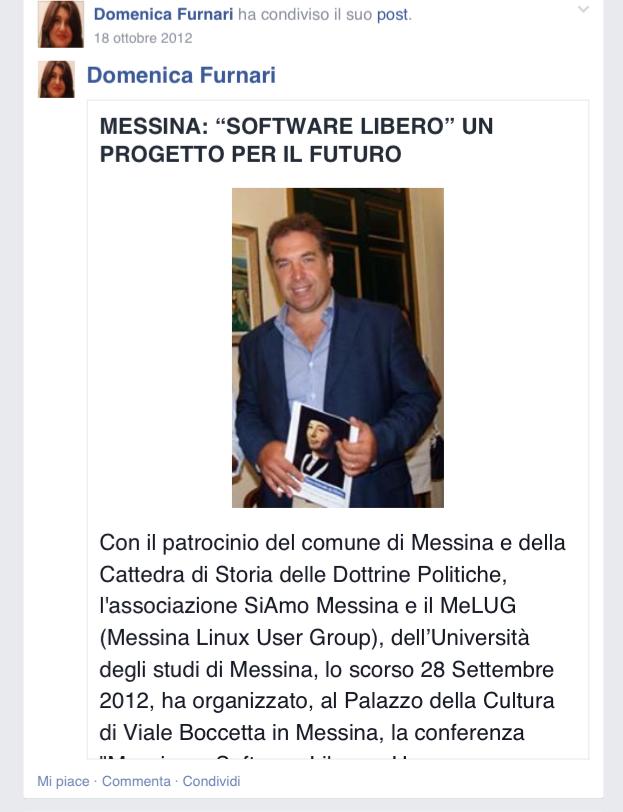623x812 pixels.
Task: Click the 'PROGETTO PER IL FUTURO' heading line
Action: pyautogui.click(x=250, y=154)
